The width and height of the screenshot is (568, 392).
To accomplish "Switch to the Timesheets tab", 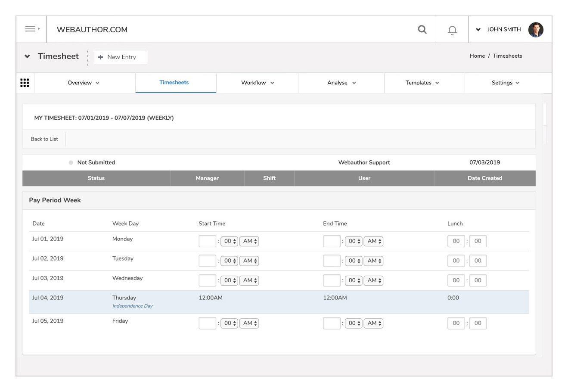I will tap(174, 82).
